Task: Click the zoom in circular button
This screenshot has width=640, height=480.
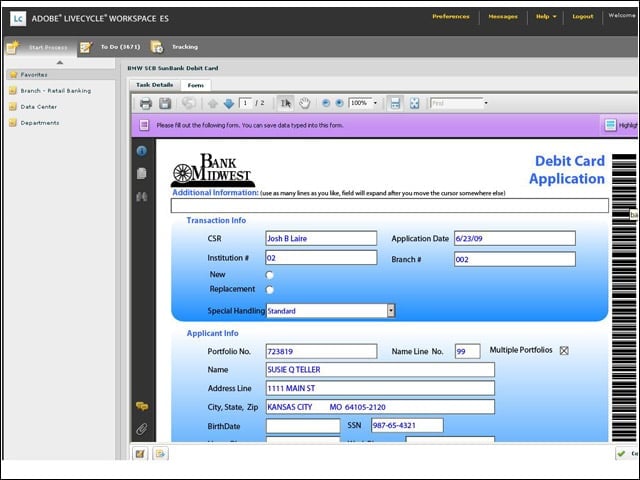Action: (x=339, y=103)
